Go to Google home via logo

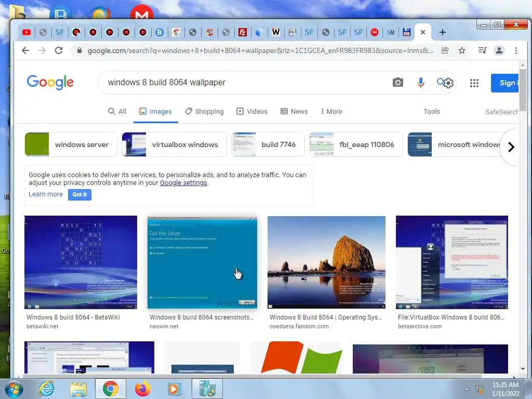50,82
